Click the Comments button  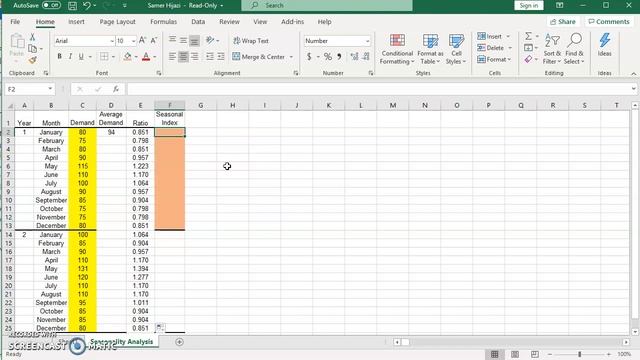click(x=609, y=22)
